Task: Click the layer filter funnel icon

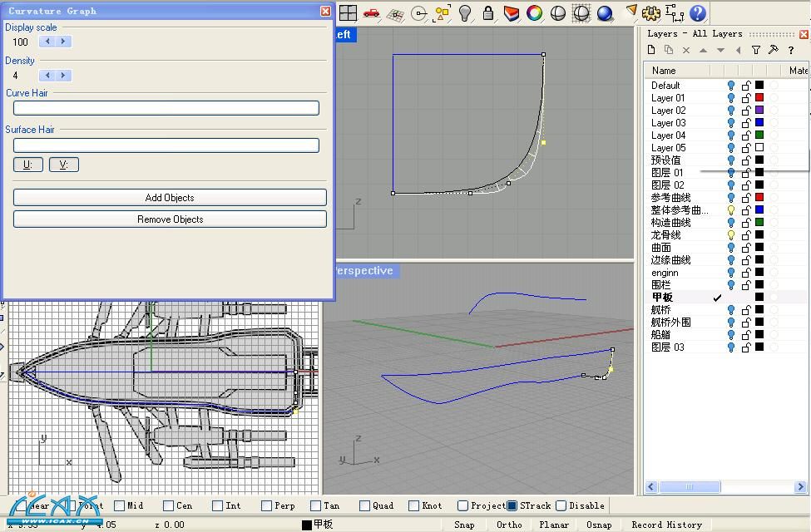Action: [x=756, y=50]
